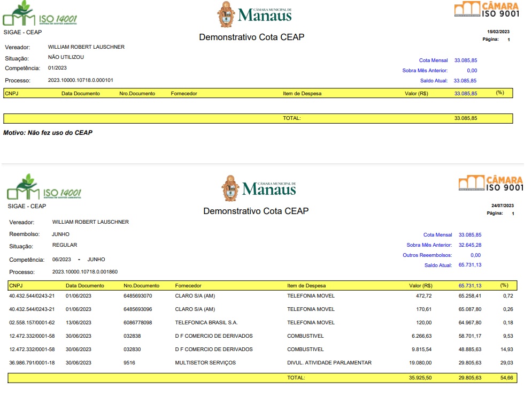Select the expense value "19.080,00"
The height and width of the screenshot is (403, 532).
coord(420,363)
